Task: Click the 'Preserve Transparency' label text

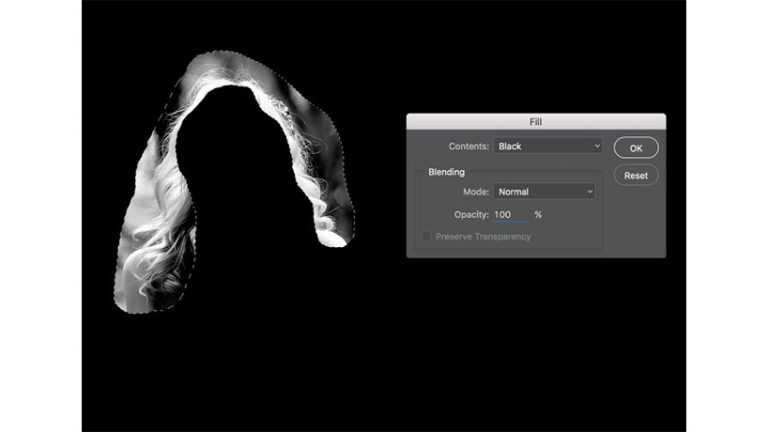Action: pos(483,237)
